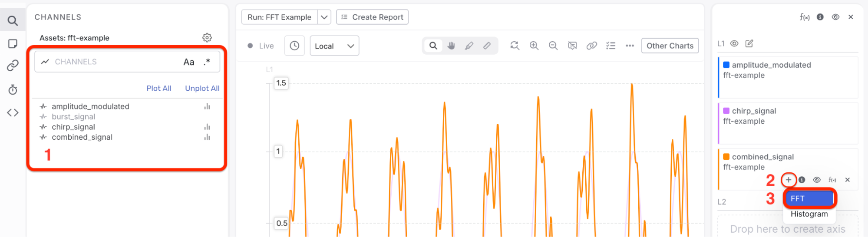Open the search sidebar icon
This screenshot has width=868, height=237.
pos(13,20)
